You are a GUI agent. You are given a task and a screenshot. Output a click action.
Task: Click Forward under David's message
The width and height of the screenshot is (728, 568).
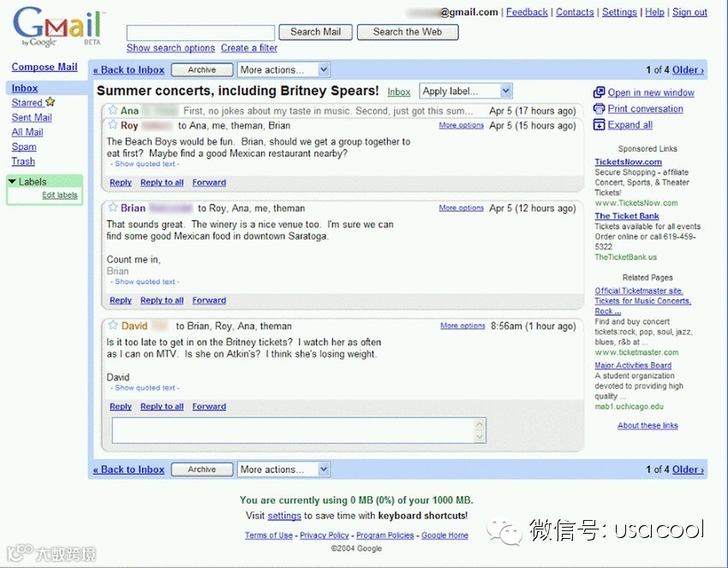click(209, 406)
